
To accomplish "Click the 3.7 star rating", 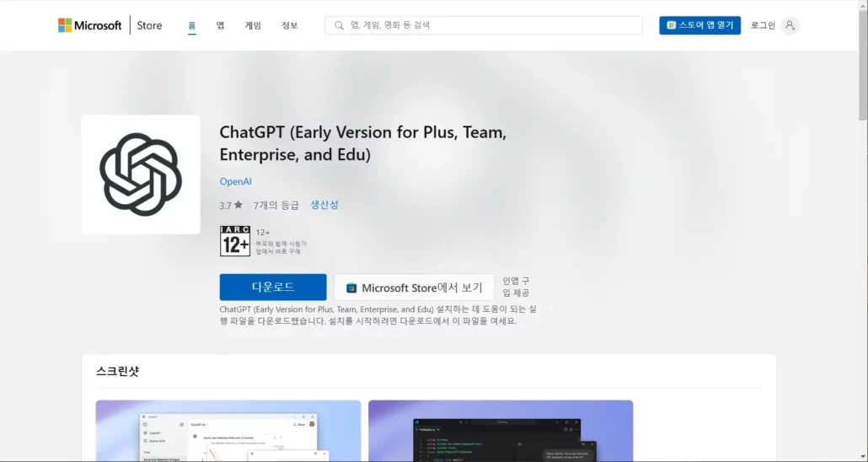I will (x=231, y=206).
